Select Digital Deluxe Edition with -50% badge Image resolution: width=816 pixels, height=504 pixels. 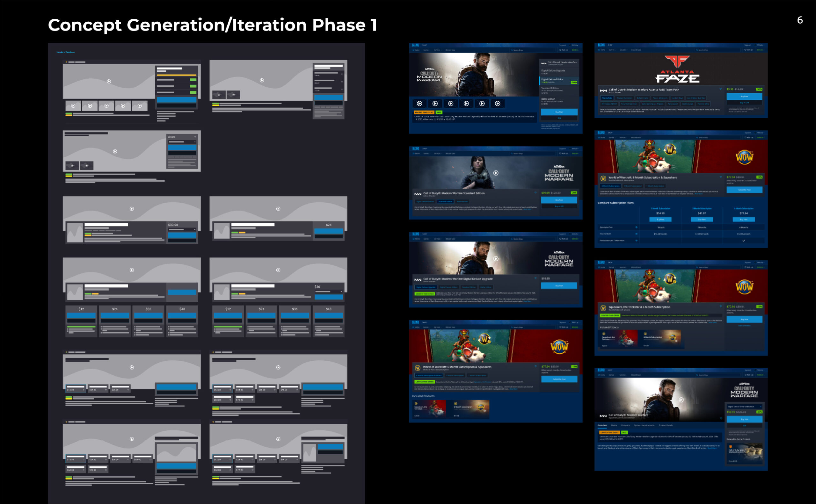pos(559,81)
